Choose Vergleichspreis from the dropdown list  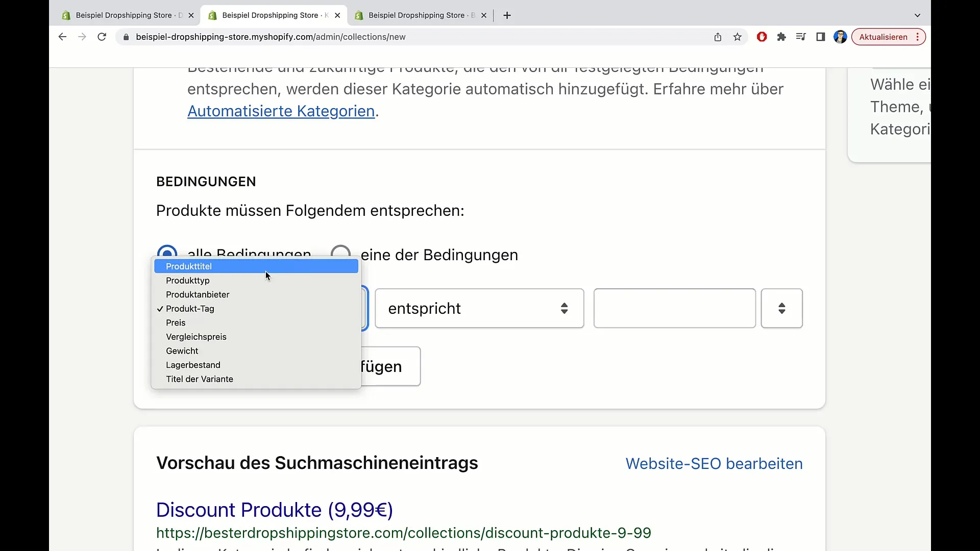[256, 337]
